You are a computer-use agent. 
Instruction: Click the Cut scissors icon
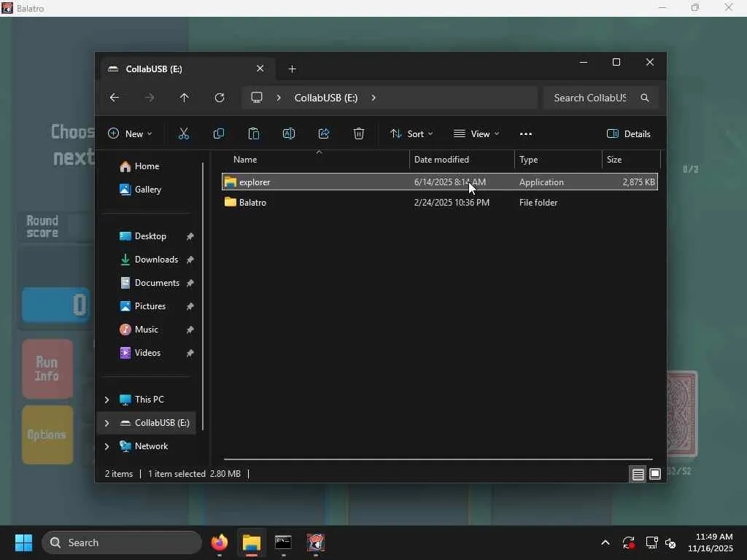(x=183, y=134)
